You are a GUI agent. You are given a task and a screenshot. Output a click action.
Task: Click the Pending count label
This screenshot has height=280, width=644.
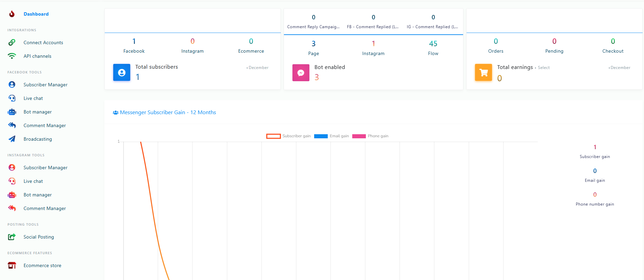554,51
